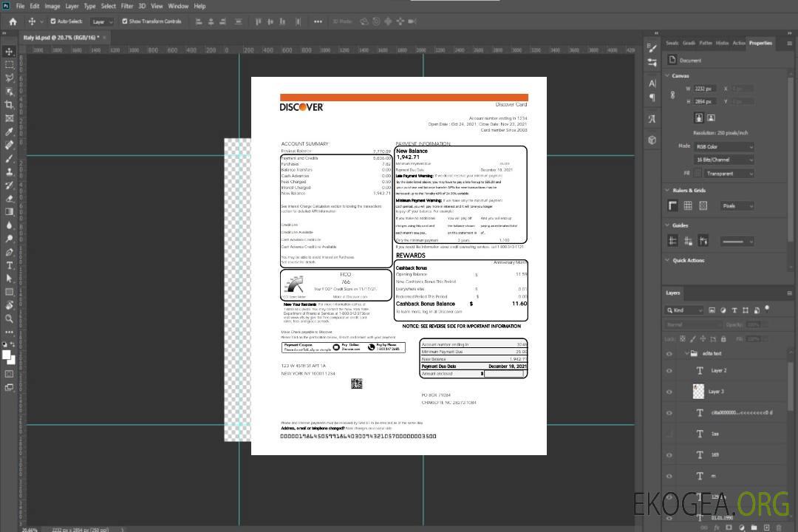Select the Eraser tool
798x532 pixels.
[x=9, y=199]
